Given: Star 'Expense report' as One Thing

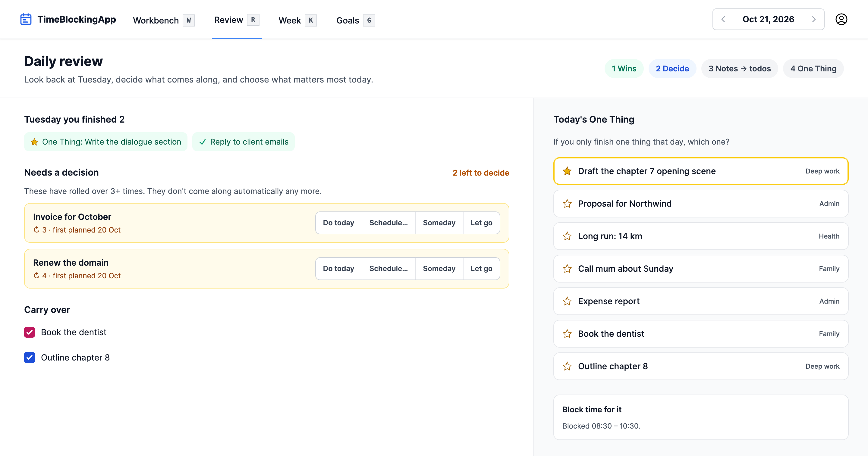Looking at the screenshot, I should pos(567,301).
